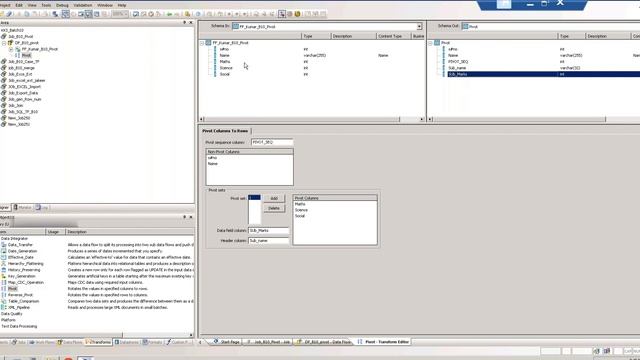Click the Content Type column header

pyautogui.click(x=390, y=36)
